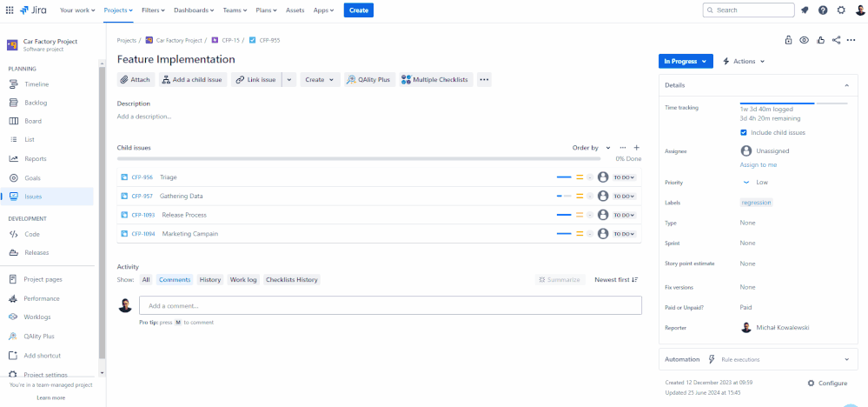Open Projects menu

click(118, 10)
